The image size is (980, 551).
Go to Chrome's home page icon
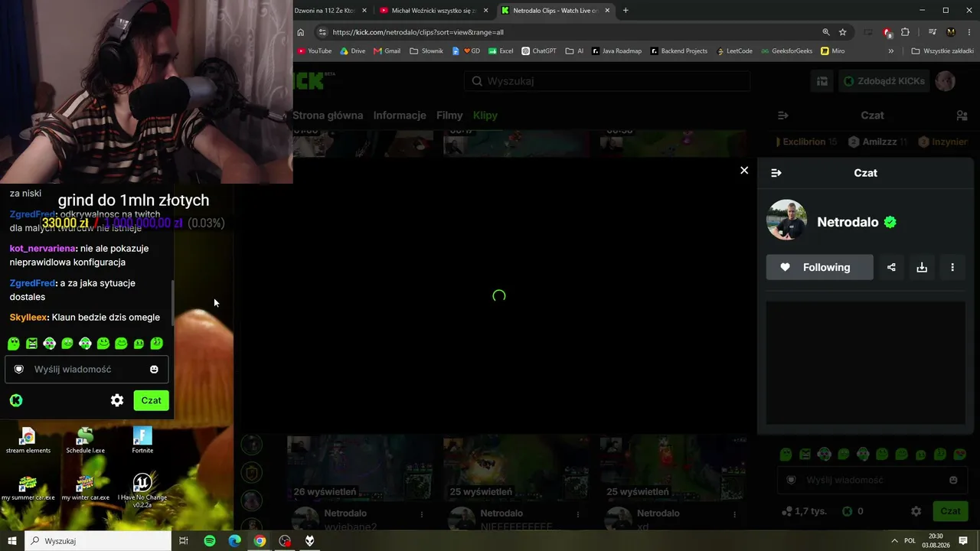(x=301, y=32)
